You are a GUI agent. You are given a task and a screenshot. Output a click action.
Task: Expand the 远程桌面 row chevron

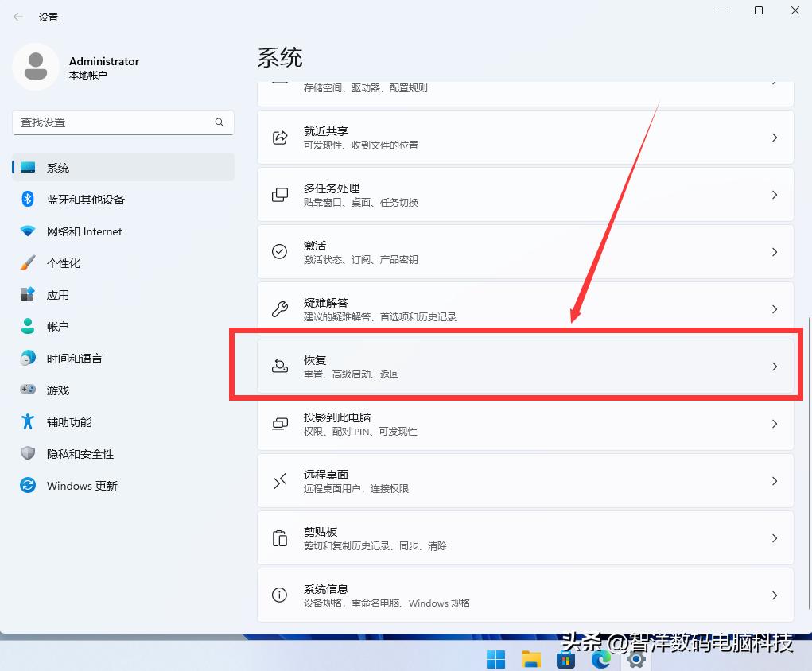774,480
